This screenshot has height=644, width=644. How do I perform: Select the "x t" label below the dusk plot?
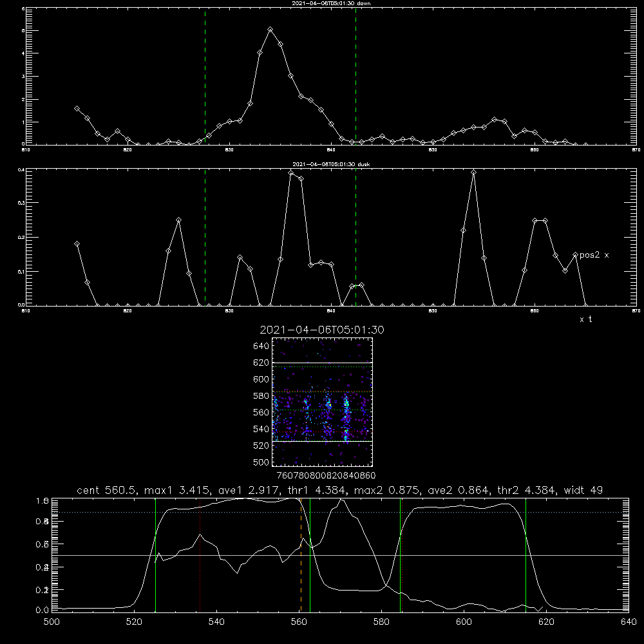point(585,319)
